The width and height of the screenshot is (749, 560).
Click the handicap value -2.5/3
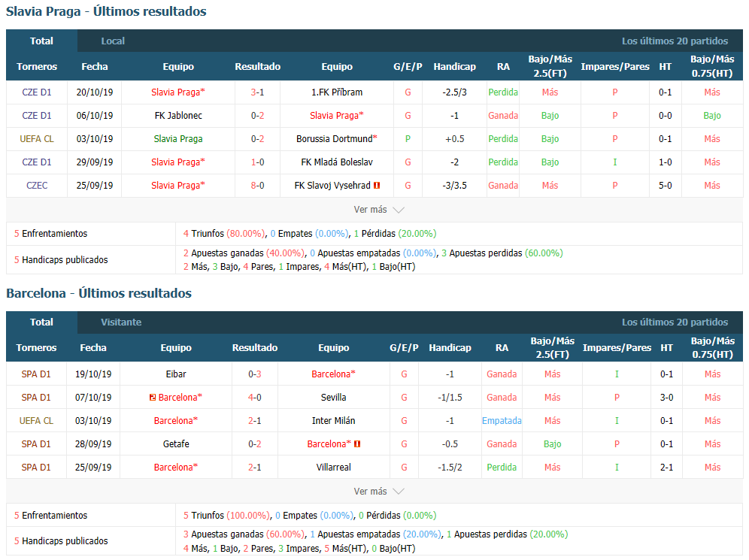[x=455, y=92]
